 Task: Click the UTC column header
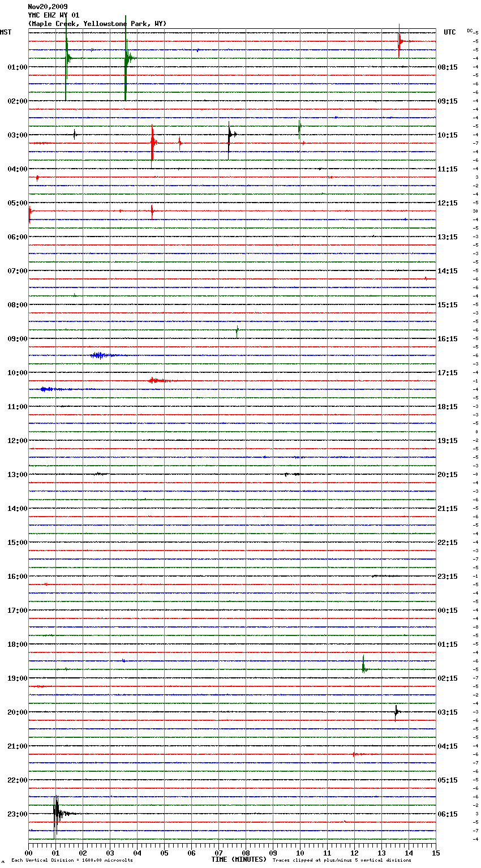(x=449, y=32)
